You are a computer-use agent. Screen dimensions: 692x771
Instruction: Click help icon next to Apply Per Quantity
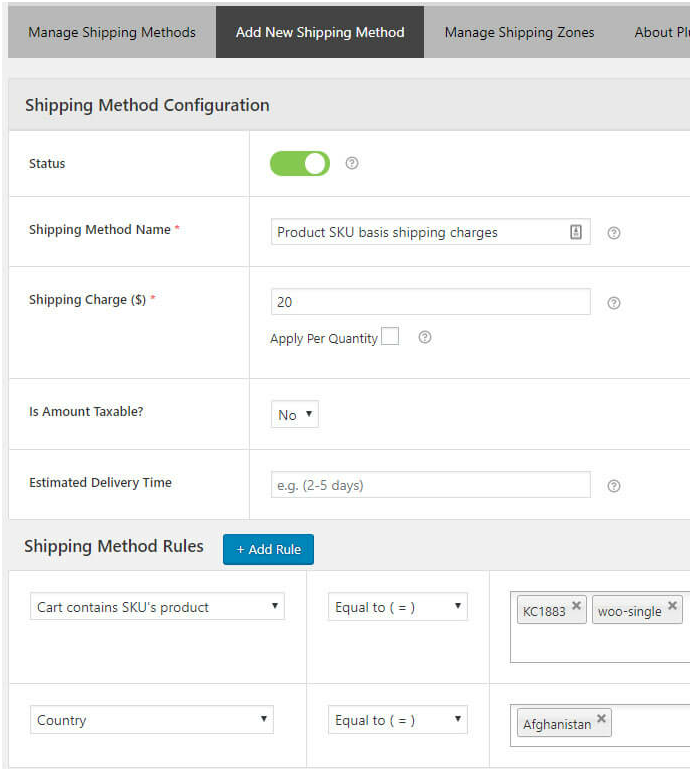point(425,337)
